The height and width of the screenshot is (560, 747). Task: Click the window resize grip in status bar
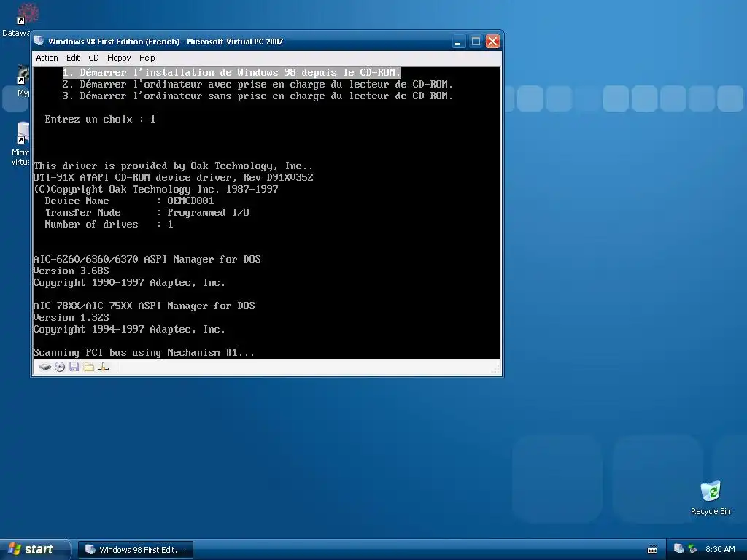click(x=495, y=369)
